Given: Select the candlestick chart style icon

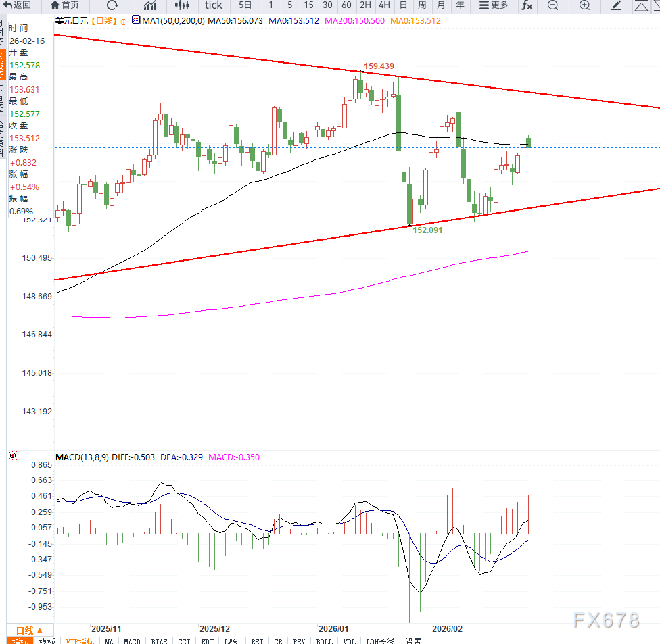Looking at the screenshot, I should point(181,5).
